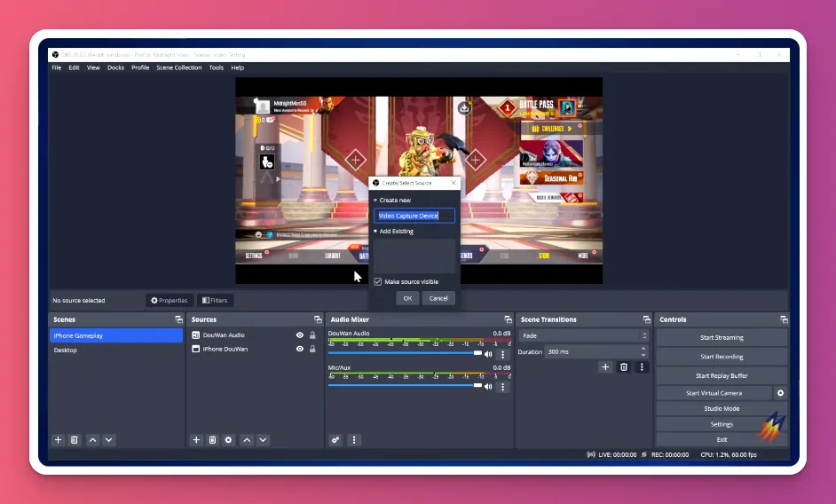Pop out the Controls dock
Screen dimensions: 836x504
784,319
